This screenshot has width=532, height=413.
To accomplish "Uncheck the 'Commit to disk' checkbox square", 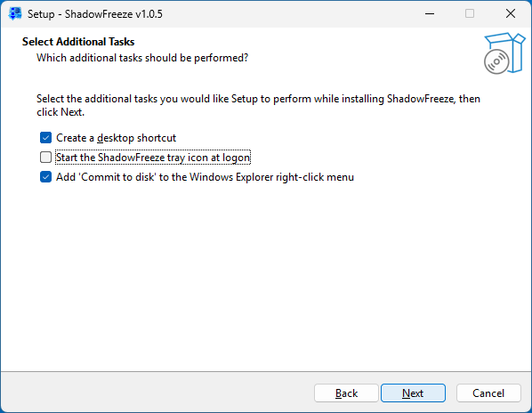I will [x=45, y=177].
